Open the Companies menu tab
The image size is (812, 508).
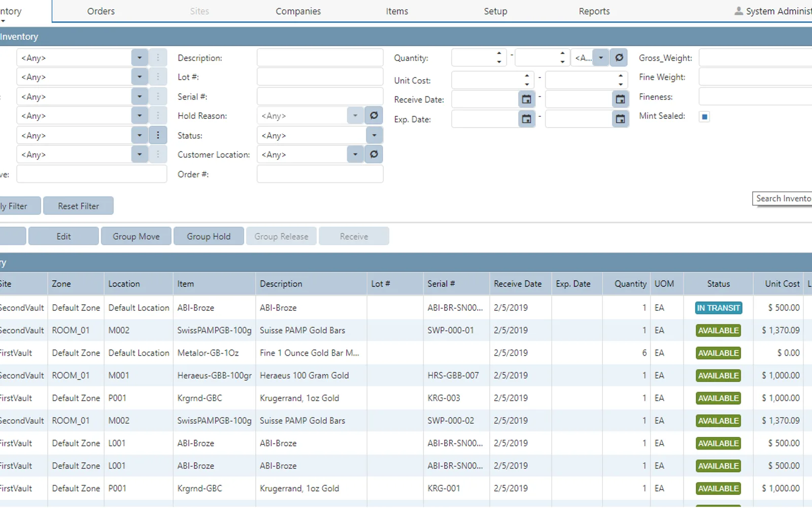[298, 11]
